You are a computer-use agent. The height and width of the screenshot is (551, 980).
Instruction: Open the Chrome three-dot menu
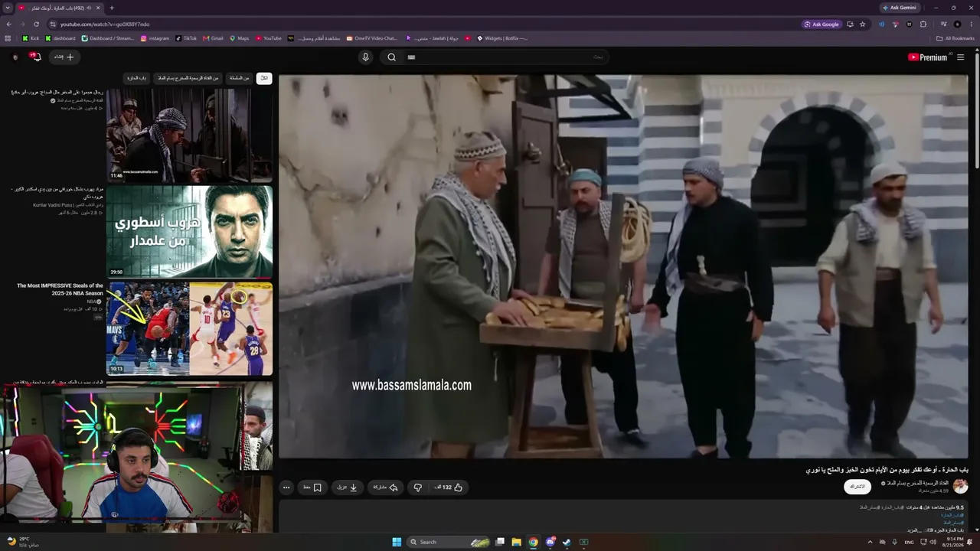971,24
